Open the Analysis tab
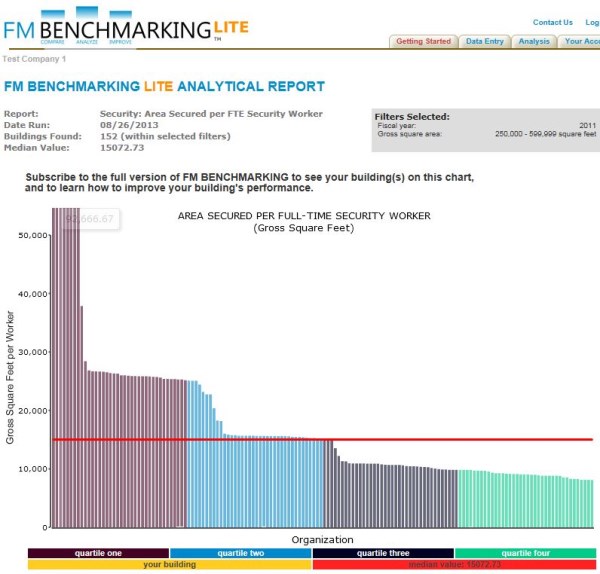Image resolution: width=600 pixels, height=574 pixels. pyautogui.click(x=534, y=41)
